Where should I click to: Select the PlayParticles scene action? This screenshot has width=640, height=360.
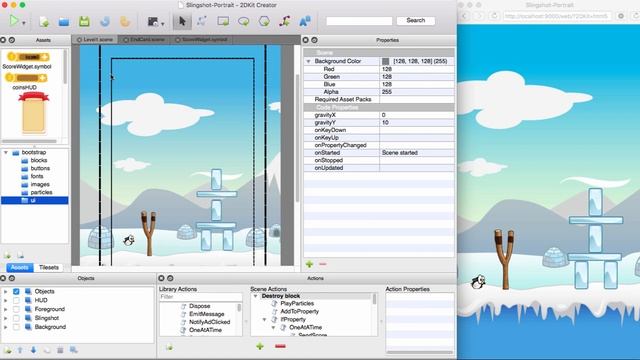[x=297, y=304]
